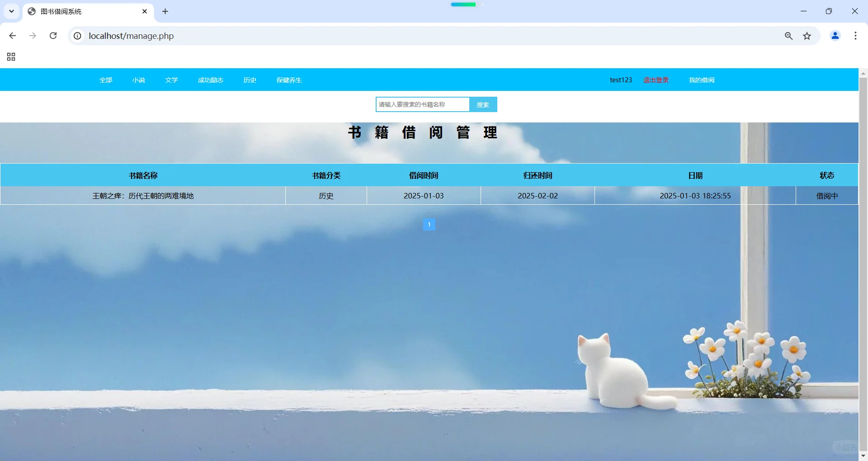The height and width of the screenshot is (461, 868).
Task: Expand the 全部 category filter
Action: click(x=105, y=80)
